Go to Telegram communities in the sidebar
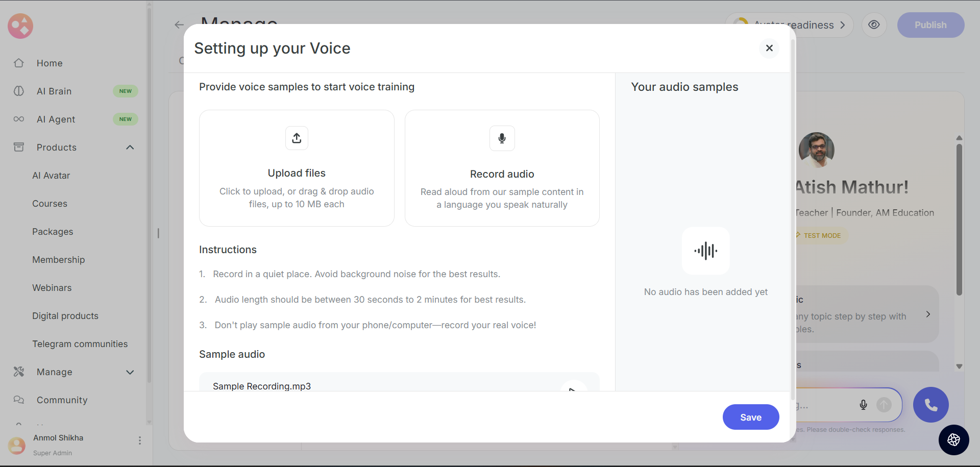The height and width of the screenshot is (467, 980). [x=80, y=344]
